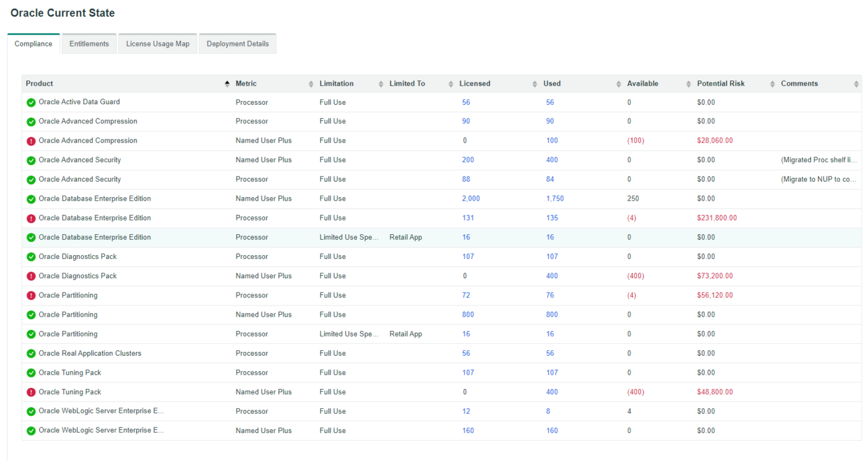Sort the table by Available column
This screenshot has width=868, height=461.
642,84
